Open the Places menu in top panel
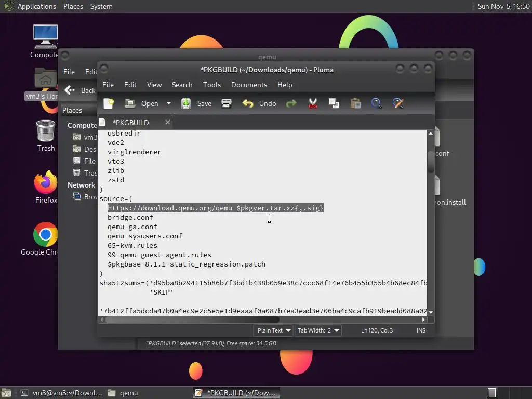The width and height of the screenshot is (532, 399). pyautogui.click(x=73, y=6)
